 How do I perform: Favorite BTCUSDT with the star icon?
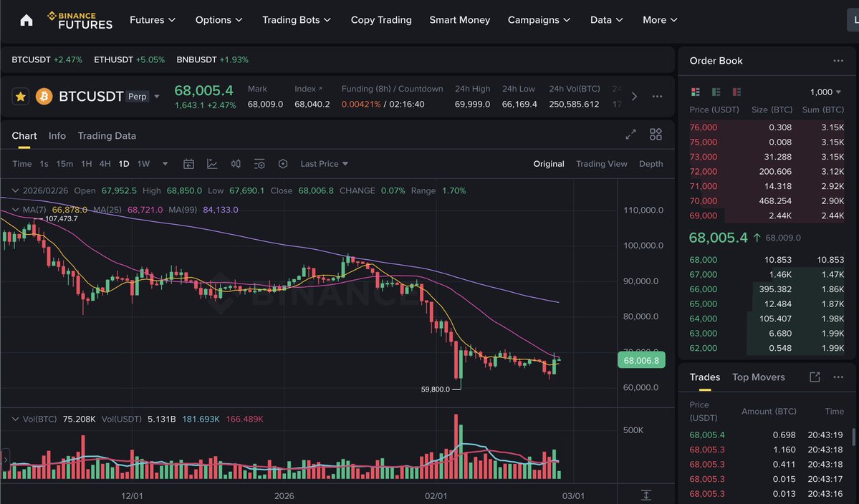[20, 97]
